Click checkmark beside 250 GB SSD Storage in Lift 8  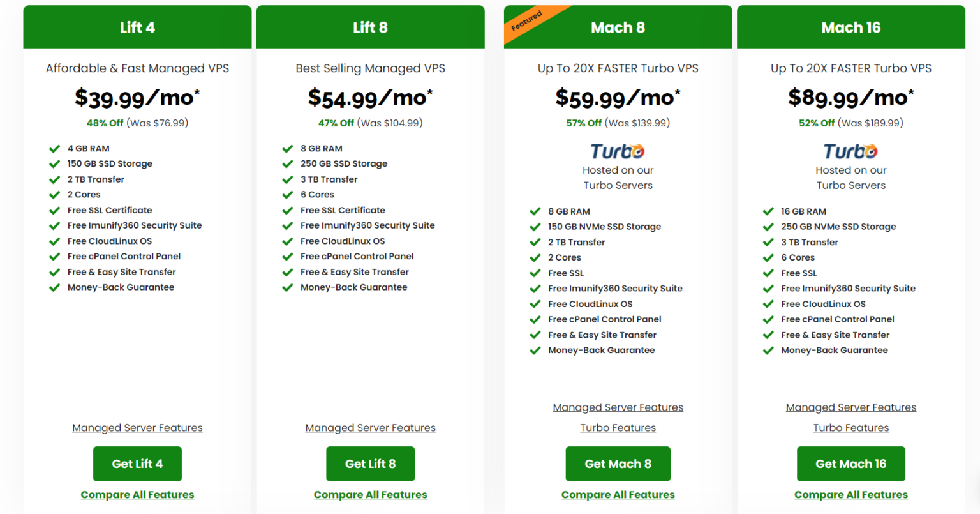pyautogui.click(x=288, y=164)
